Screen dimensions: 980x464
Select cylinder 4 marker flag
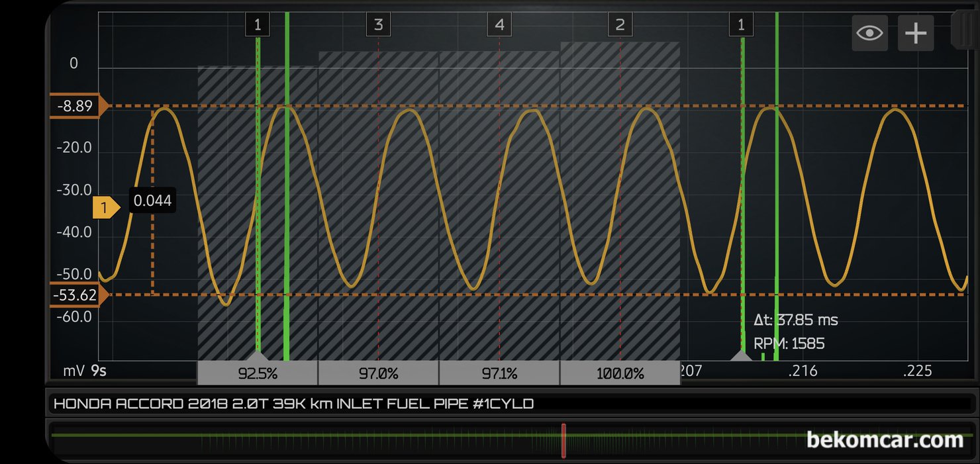(x=499, y=25)
